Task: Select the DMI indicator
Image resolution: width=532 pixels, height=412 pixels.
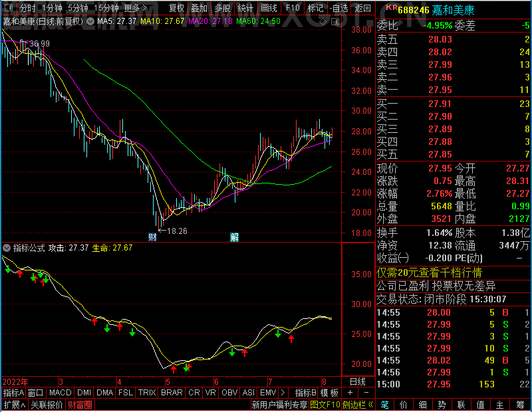Action: 84,393
